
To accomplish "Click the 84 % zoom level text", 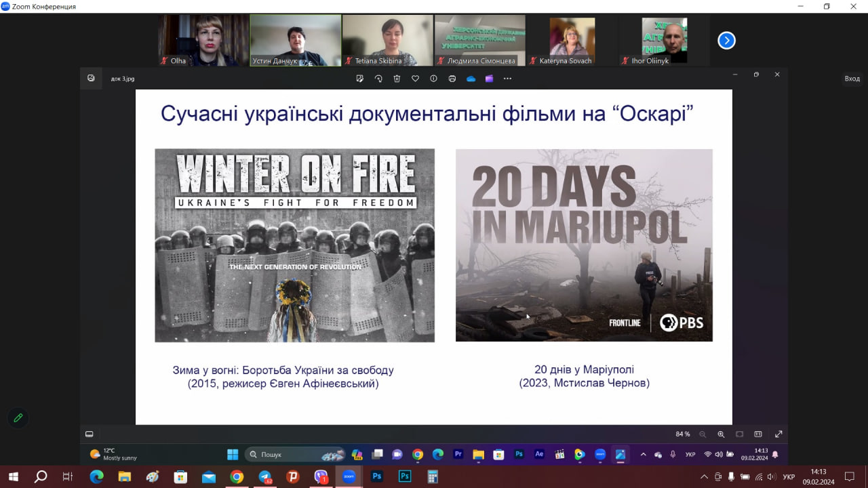I will point(683,434).
